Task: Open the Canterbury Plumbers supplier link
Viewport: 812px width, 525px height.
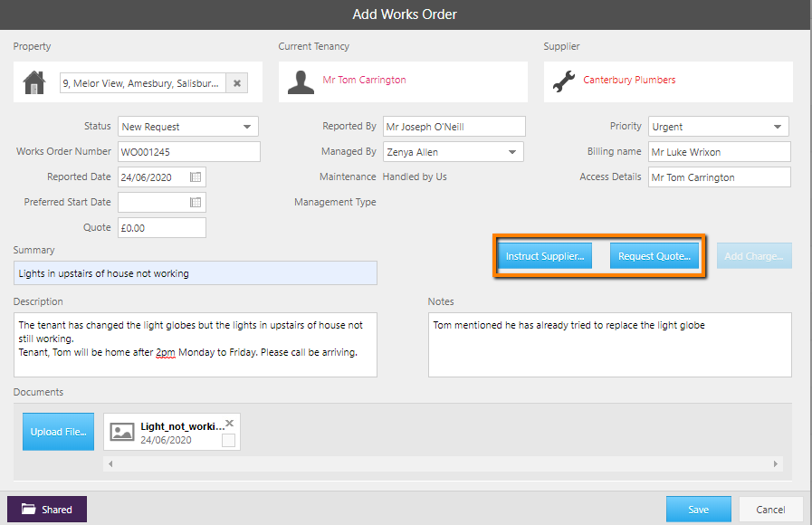Action: [x=629, y=80]
